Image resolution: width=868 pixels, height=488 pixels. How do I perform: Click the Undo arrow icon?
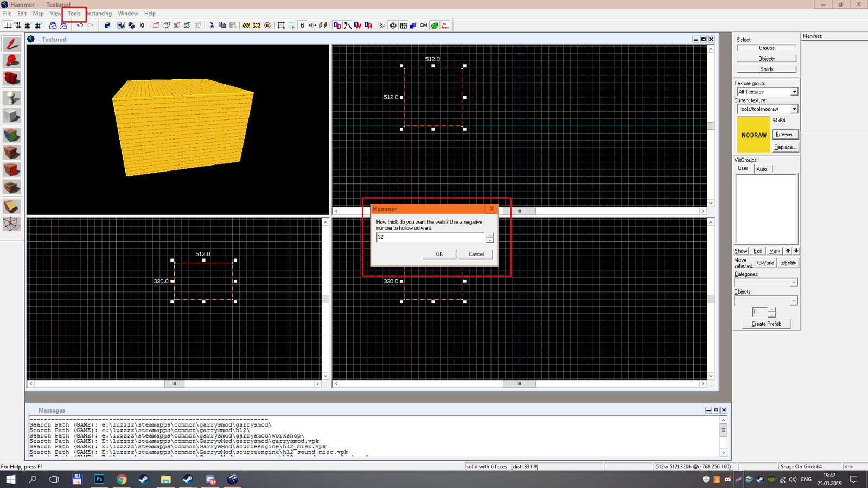coord(80,25)
